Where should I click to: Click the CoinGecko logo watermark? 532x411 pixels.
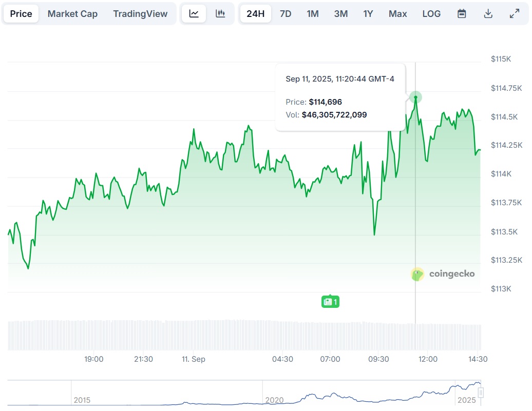coord(443,274)
